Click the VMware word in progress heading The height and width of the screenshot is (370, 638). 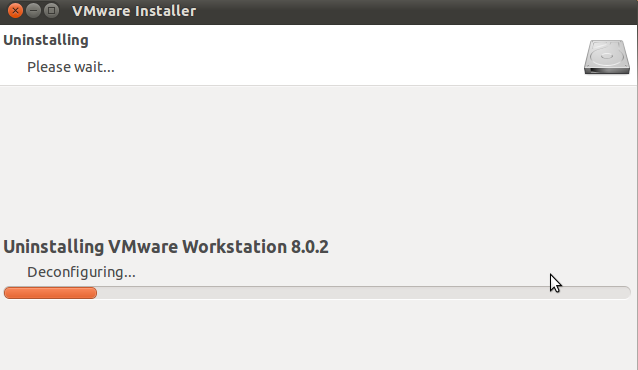coord(143,247)
